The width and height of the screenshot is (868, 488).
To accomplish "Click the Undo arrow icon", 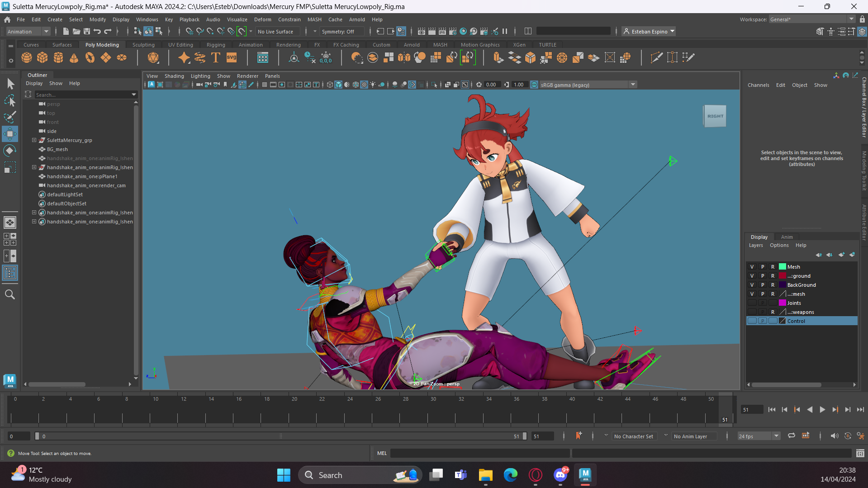I will point(97,31).
